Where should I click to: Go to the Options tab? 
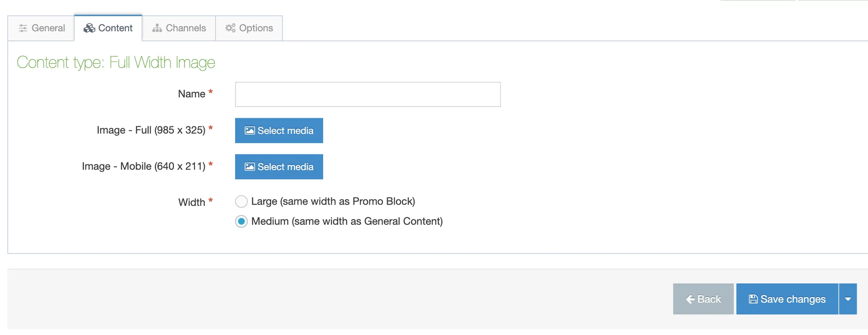click(249, 28)
